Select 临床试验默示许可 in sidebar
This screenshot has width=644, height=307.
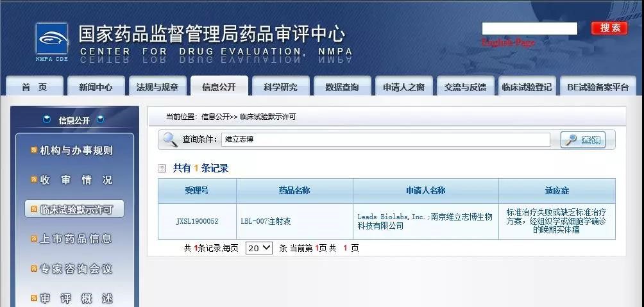tap(76, 210)
